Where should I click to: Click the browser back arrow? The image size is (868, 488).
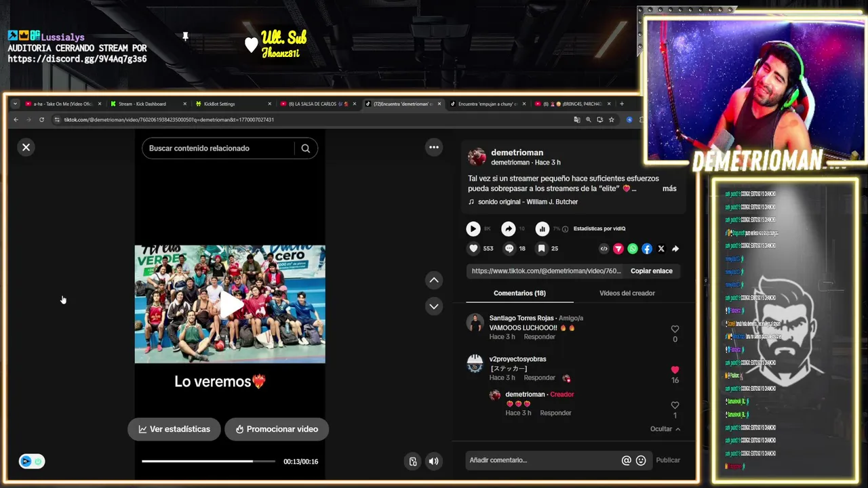tap(16, 120)
